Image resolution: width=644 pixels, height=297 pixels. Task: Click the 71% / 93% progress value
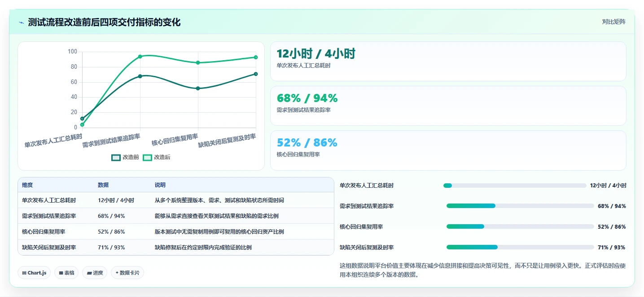pyautogui.click(x=611, y=248)
